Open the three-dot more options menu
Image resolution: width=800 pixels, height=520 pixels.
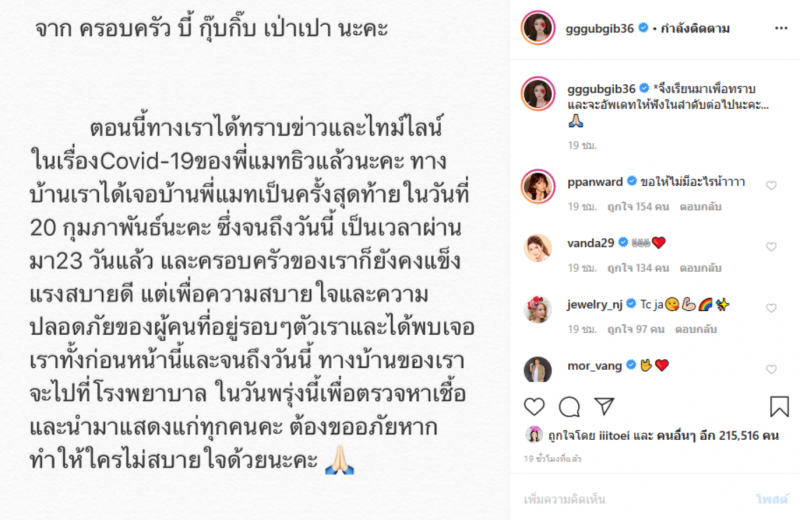(781, 28)
